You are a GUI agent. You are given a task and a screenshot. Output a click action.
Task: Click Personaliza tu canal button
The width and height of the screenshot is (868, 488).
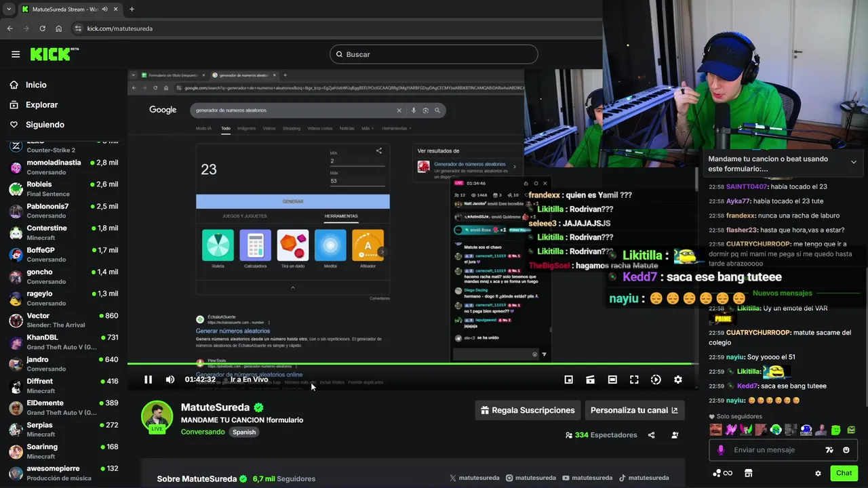(x=634, y=410)
